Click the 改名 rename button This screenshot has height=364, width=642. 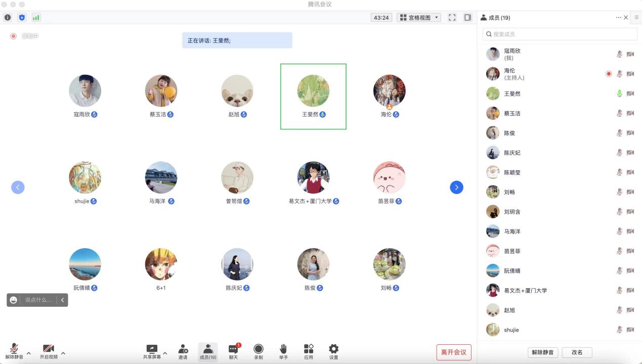click(x=577, y=352)
